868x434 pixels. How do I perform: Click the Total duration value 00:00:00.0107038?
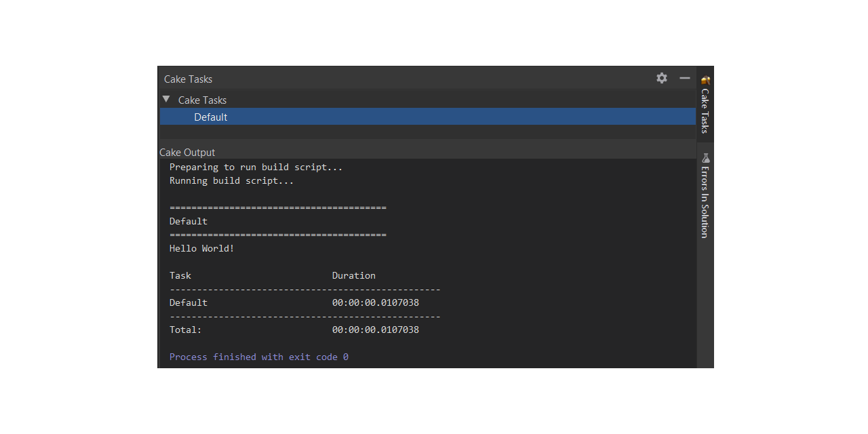coord(375,330)
